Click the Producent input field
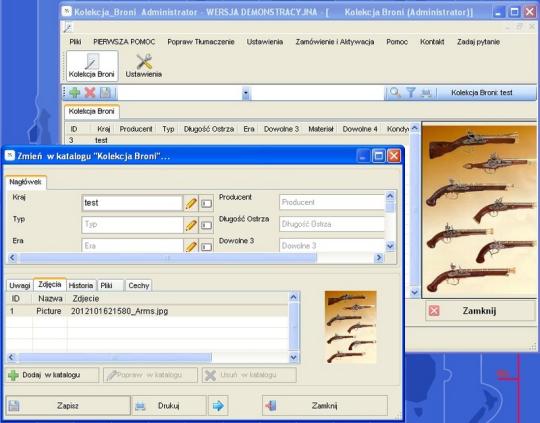The image size is (540, 423). [332, 203]
